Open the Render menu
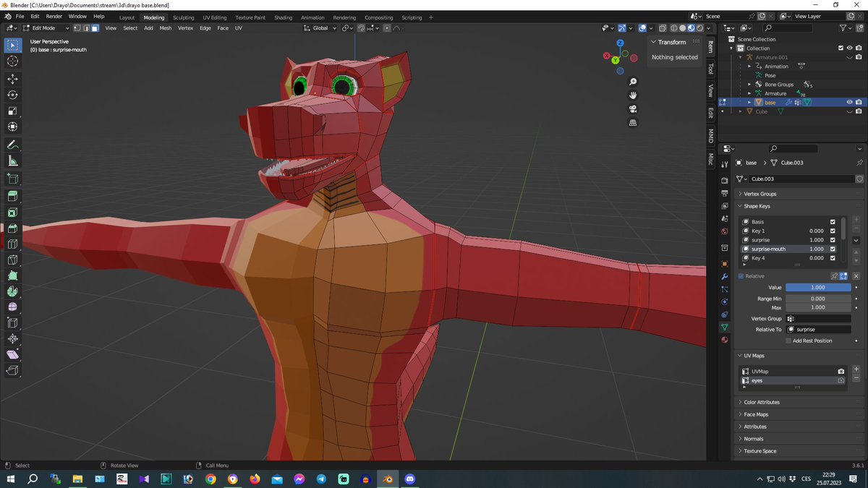Image resolution: width=868 pixels, height=488 pixels. [54, 16]
